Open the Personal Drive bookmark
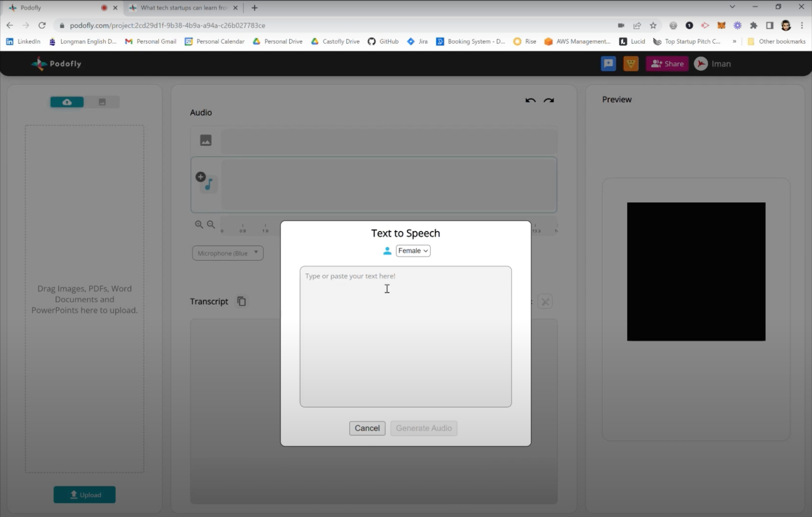 click(278, 42)
